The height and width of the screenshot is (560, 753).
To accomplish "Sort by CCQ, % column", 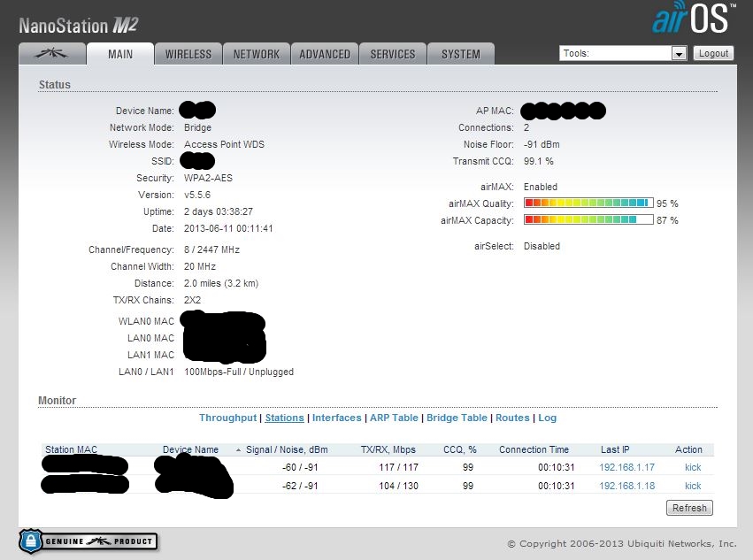I will click(459, 449).
